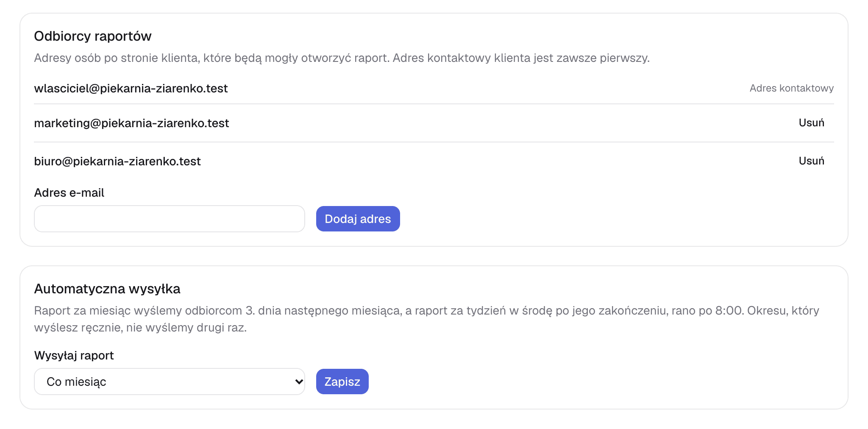Save the schedule with Zapisz button
This screenshot has height=429, width=868.
[x=342, y=382]
